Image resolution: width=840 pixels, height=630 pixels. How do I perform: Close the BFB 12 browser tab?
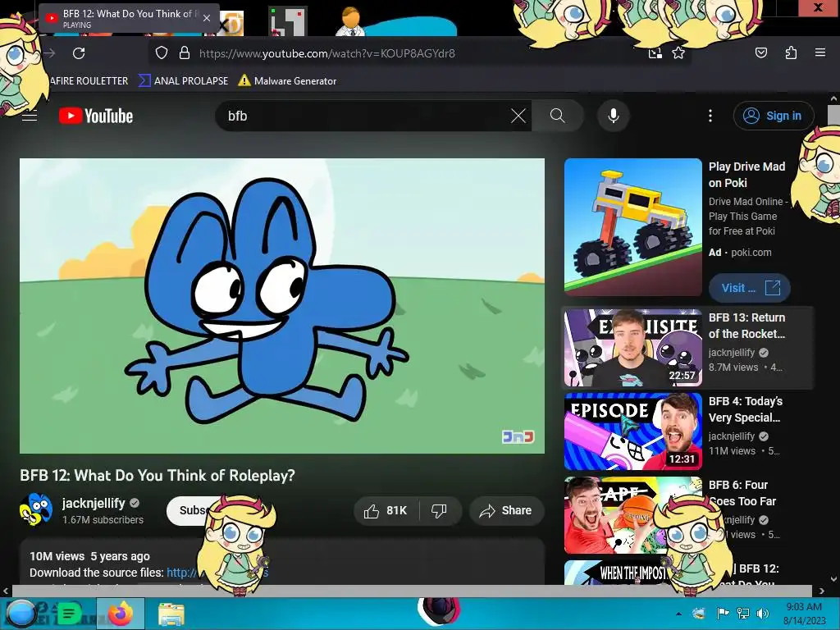click(206, 18)
